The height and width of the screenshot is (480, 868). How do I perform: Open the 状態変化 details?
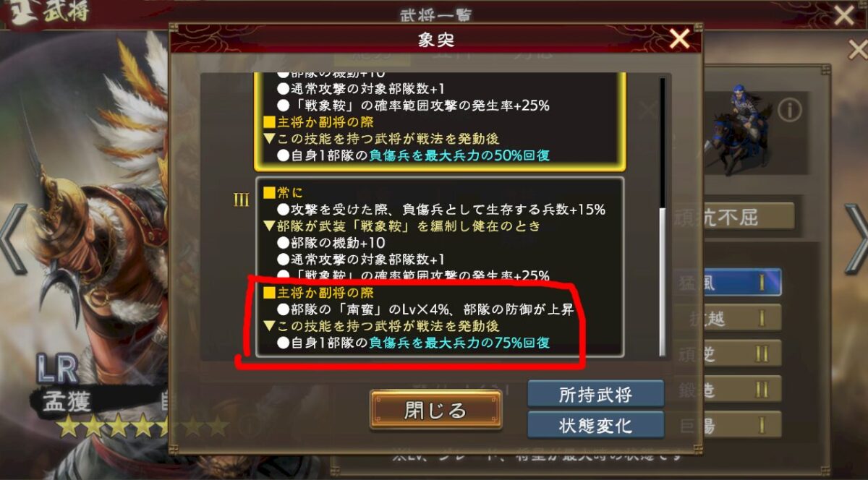click(596, 425)
